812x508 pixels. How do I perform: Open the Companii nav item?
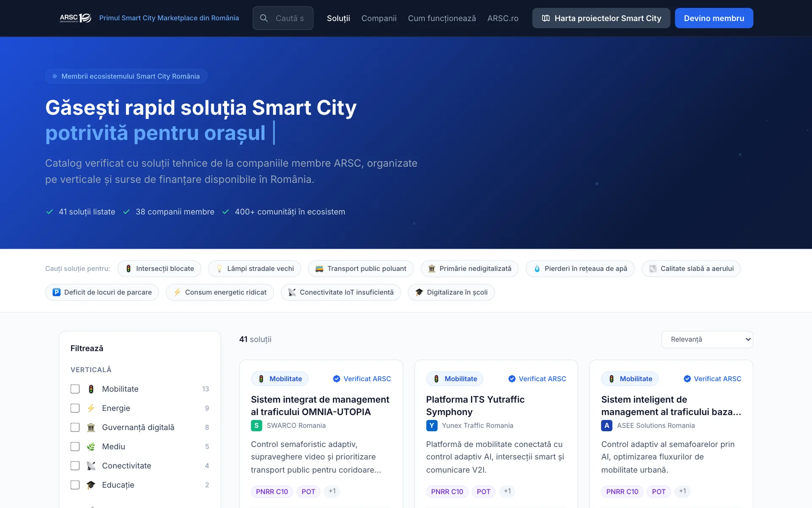point(379,18)
